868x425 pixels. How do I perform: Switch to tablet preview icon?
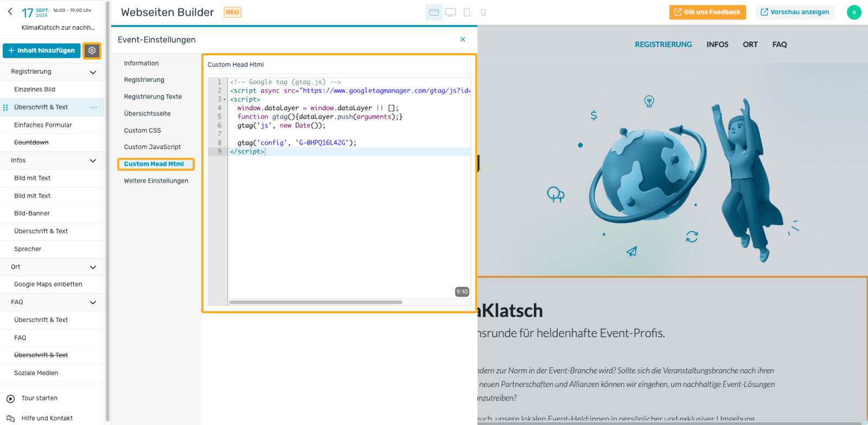(x=467, y=12)
